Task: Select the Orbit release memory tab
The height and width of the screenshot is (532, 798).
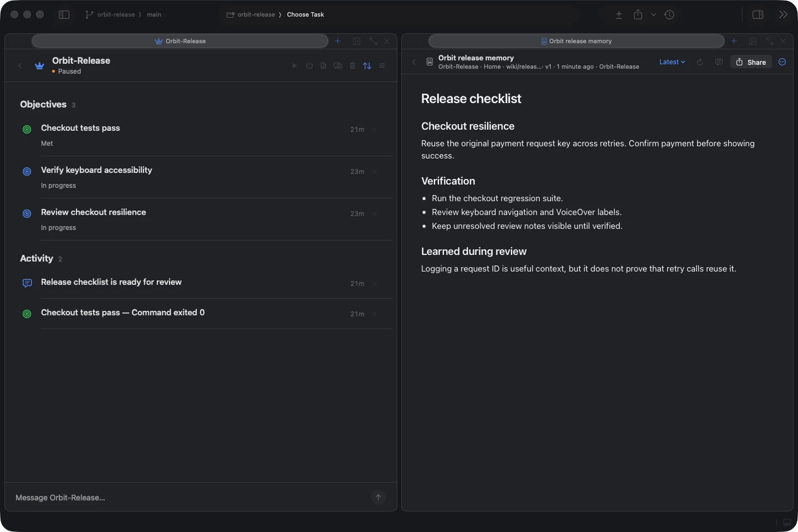Action: (x=576, y=41)
